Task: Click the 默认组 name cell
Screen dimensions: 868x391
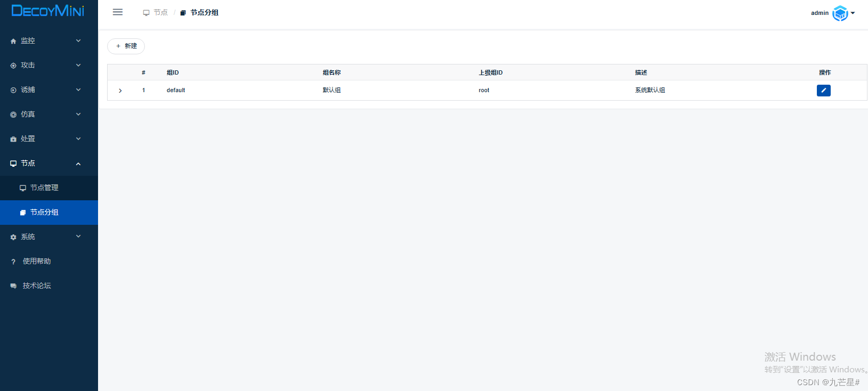Action: [x=331, y=90]
